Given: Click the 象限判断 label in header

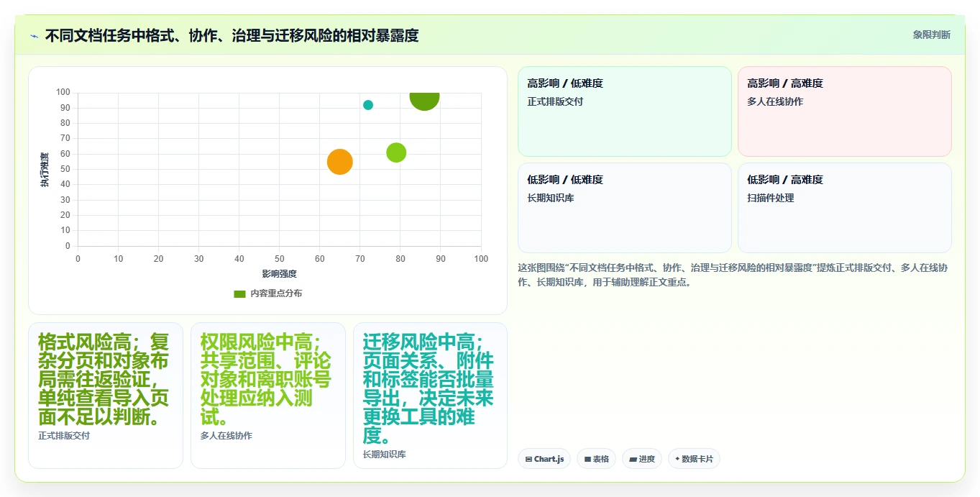Looking at the screenshot, I should pos(931,35).
